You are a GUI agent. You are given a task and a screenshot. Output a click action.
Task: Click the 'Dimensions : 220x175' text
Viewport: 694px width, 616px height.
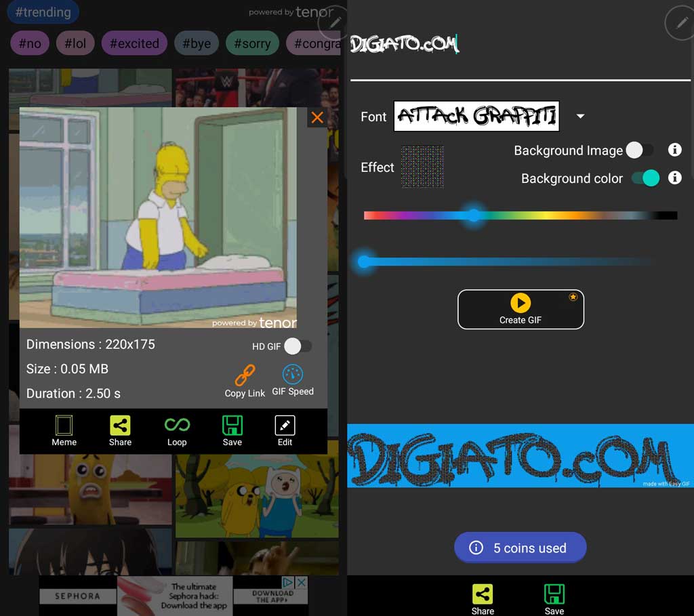tap(91, 344)
